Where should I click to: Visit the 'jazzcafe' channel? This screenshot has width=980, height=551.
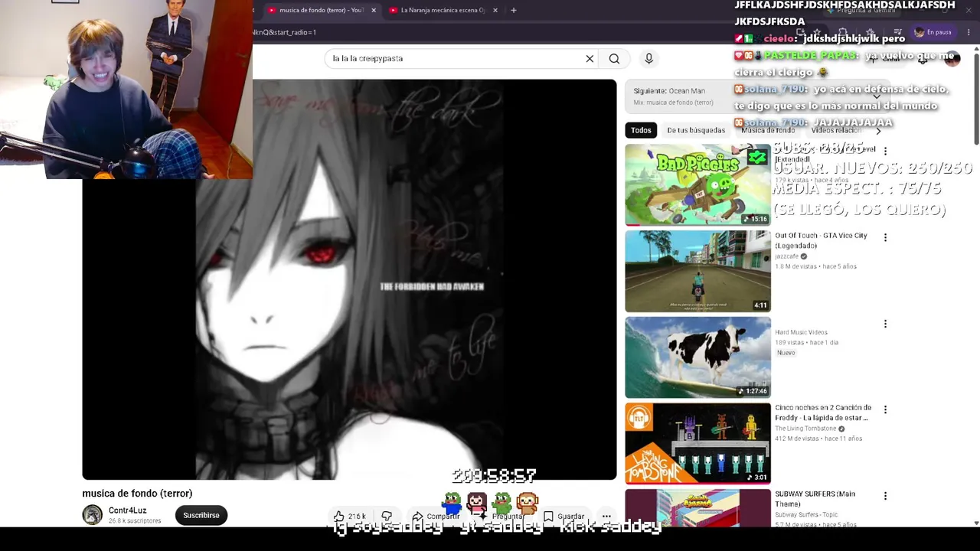coord(786,256)
